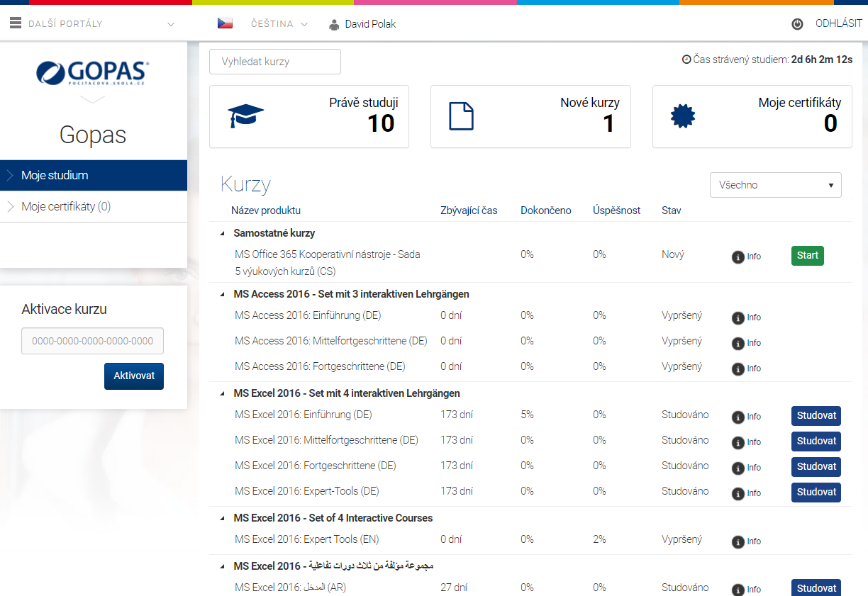This screenshot has height=596, width=868.
Task: Sort by the Název produktu column header
Action: tap(266, 210)
